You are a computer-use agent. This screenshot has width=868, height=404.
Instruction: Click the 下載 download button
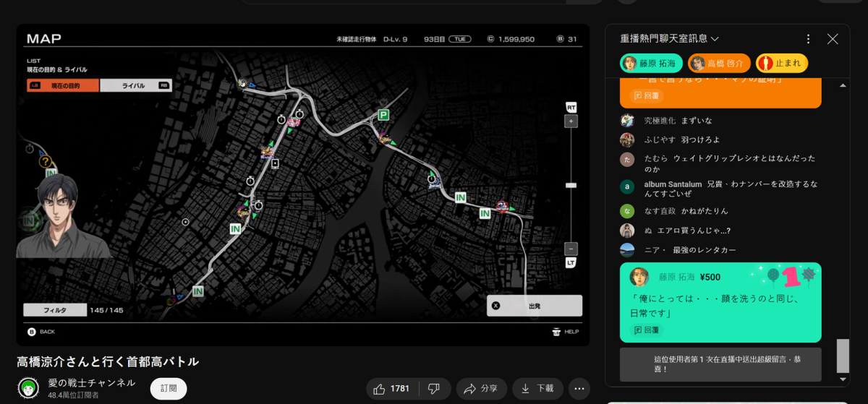537,389
